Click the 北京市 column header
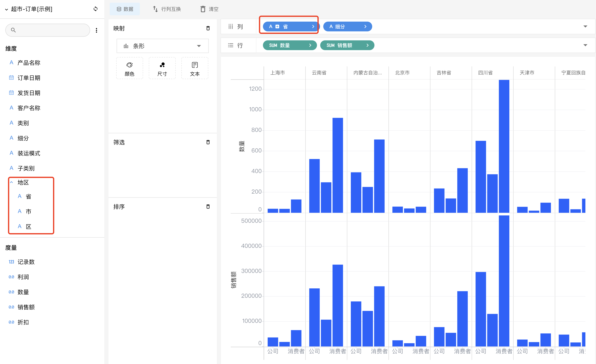The width and height of the screenshot is (596, 364). 402,73
